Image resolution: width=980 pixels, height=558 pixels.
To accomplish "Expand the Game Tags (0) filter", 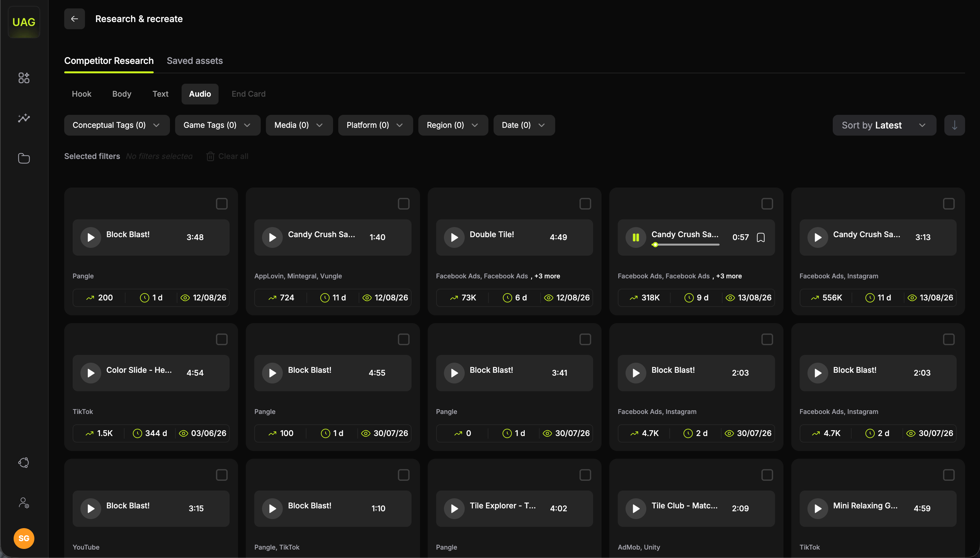I will tap(218, 125).
